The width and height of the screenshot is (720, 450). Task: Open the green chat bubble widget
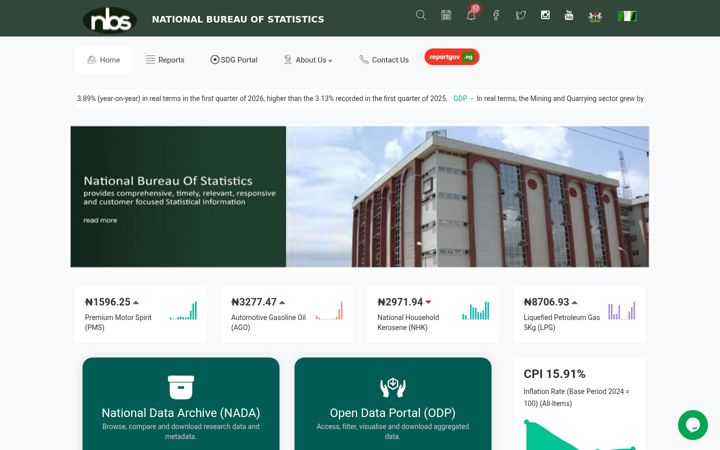[692, 425]
